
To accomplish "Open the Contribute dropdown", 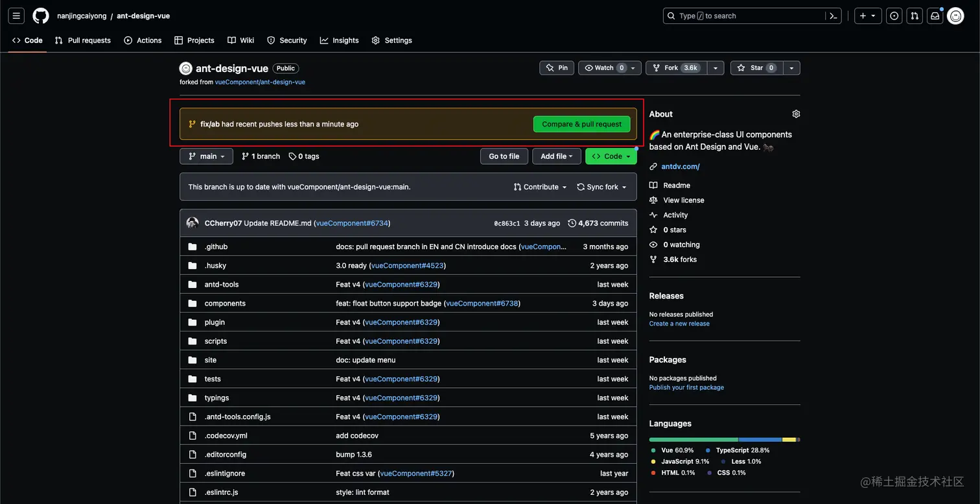I will tap(540, 187).
